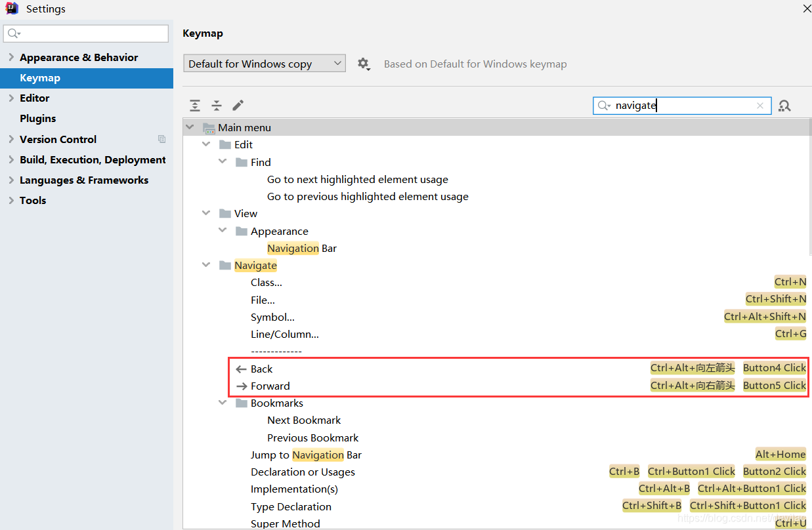Select Navigation Bar under Appearance
Viewport: 812px width, 530px height.
(302, 249)
